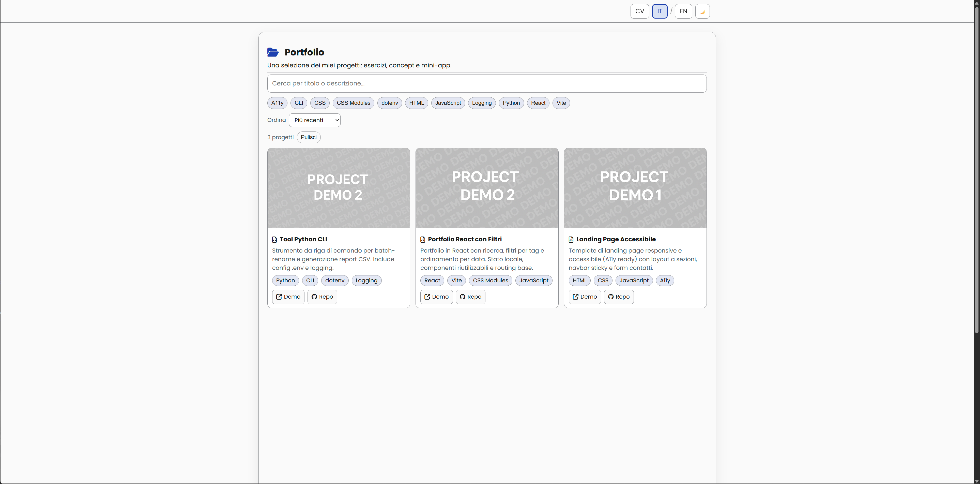Open the Ordina sort dropdown
The height and width of the screenshot is (484, 980).
point(315,120)
